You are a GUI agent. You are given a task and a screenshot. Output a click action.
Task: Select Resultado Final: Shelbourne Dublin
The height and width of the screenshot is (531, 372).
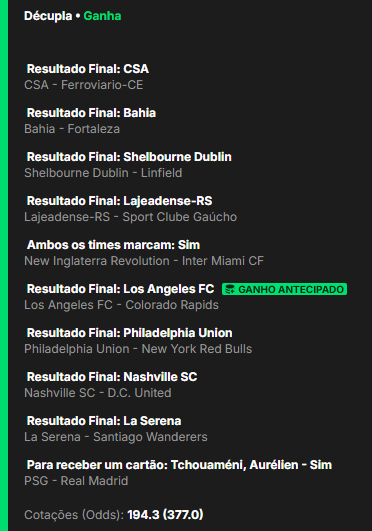tap(129, 157)
